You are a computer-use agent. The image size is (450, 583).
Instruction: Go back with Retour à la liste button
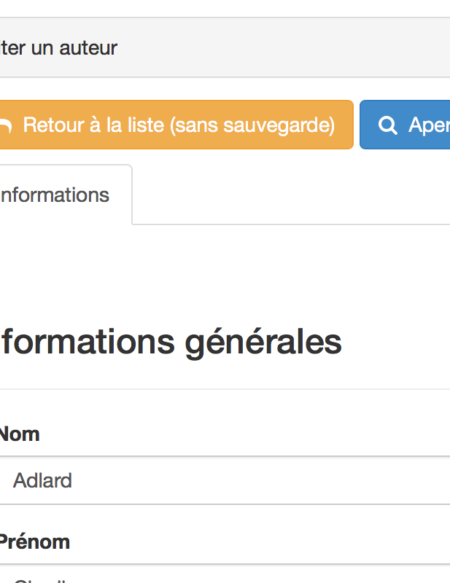[176, 125]
